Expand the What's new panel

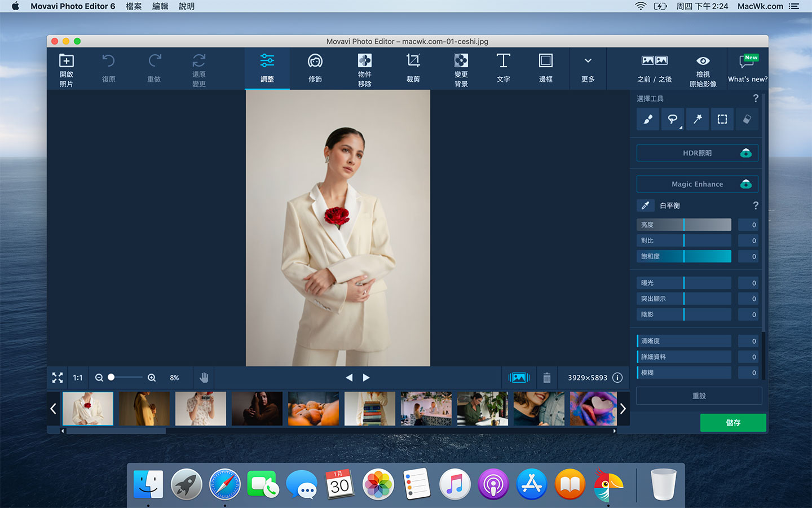tap(748, 68)
